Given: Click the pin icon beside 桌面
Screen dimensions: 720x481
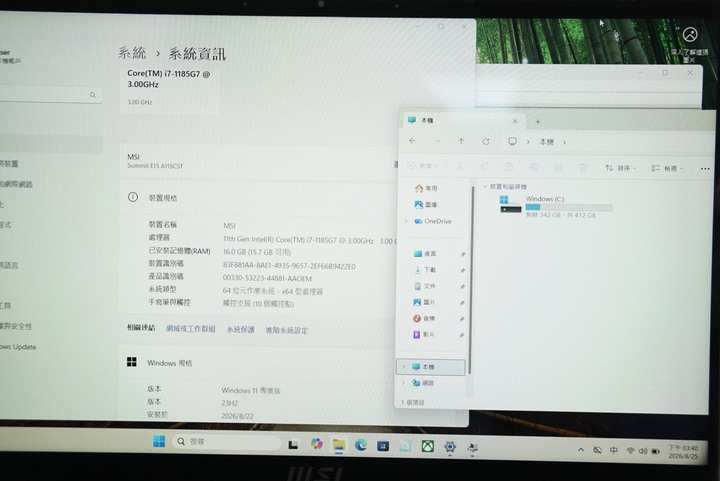Looking at the screenshot, I should (x=463, y=254).
